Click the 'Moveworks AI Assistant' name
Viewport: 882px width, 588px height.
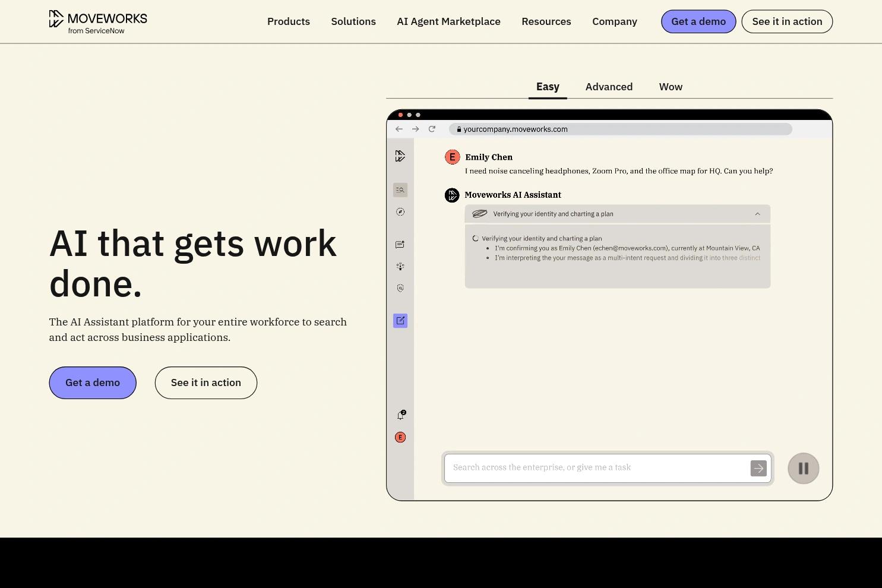(513, 195)
